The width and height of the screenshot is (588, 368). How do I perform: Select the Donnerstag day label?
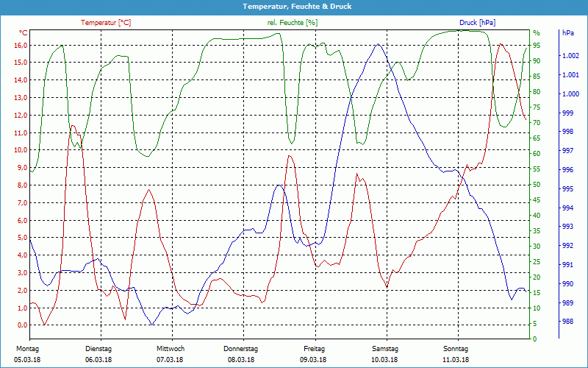click(x=241, y=349)
